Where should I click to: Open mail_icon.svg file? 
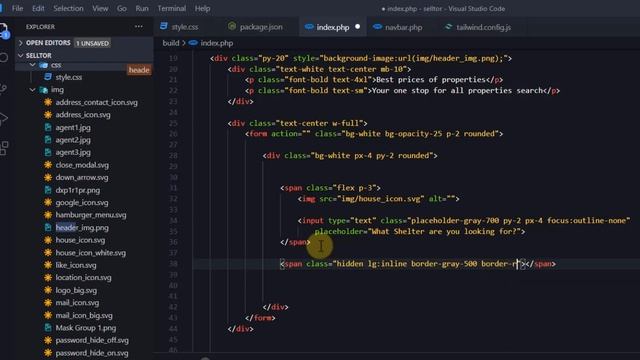[77, 302]
